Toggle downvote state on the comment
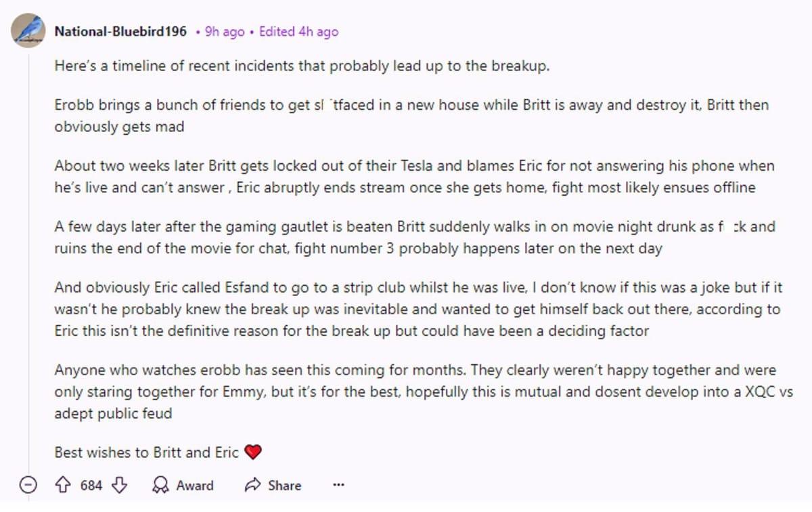 [120, 485]
